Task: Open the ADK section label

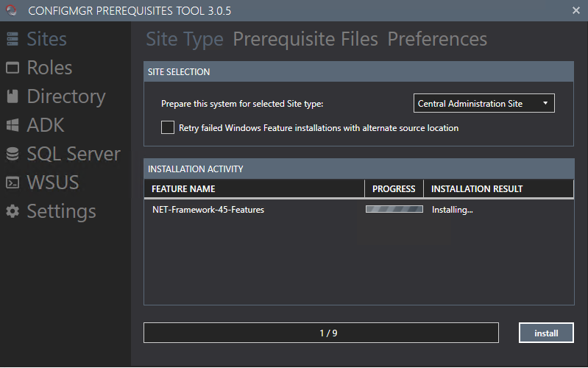Action: [x=46, y=125]
